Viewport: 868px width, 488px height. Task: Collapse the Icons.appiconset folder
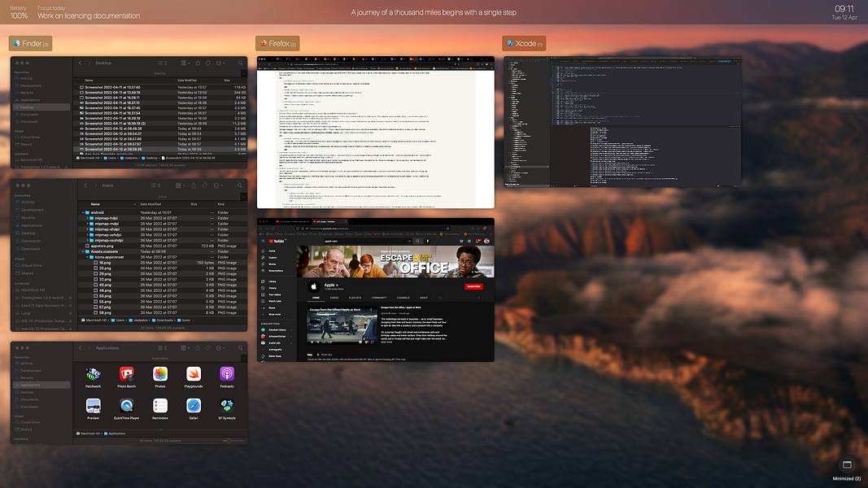coord(88,257)
